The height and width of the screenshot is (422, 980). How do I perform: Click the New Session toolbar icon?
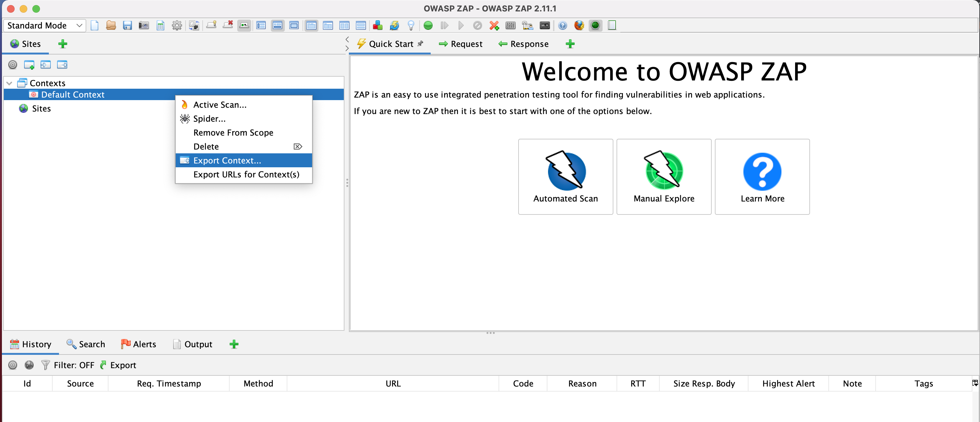pyautogui.click(x=94, y=25)
